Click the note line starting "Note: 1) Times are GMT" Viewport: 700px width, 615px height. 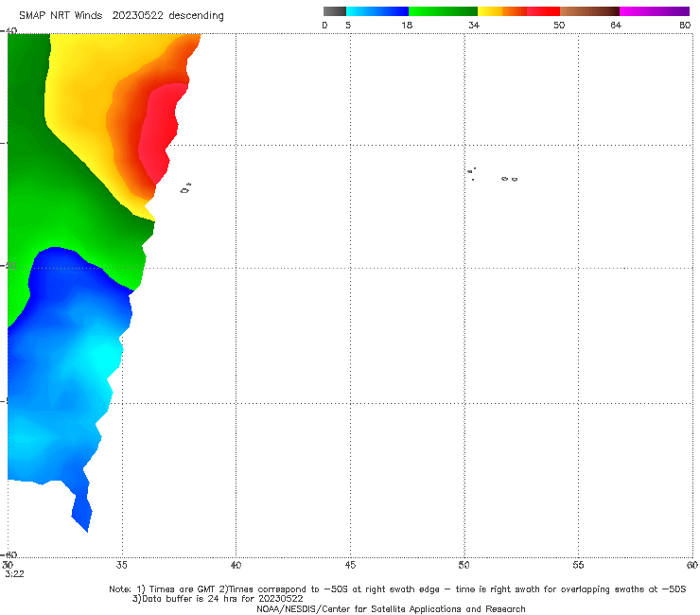(397, 589)
